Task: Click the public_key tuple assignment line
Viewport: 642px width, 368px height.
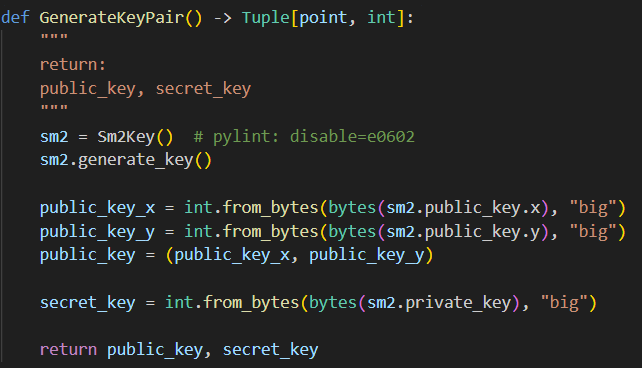Action: tap(236, 255)
